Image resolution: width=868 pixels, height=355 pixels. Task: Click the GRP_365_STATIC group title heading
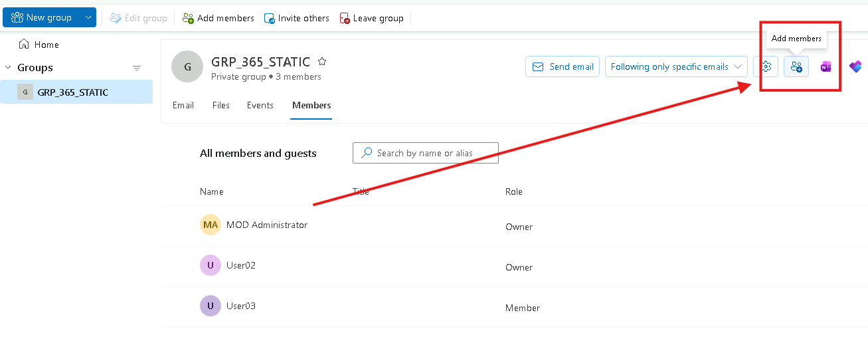point(260,62)
